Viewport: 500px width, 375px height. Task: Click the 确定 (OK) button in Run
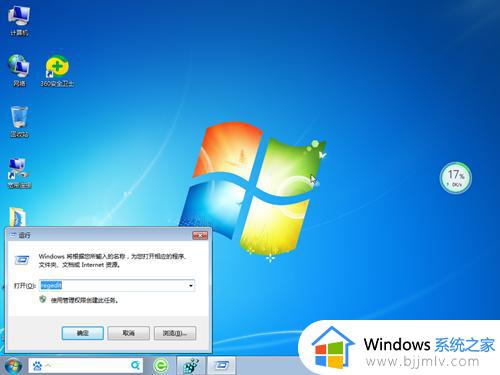83,333
